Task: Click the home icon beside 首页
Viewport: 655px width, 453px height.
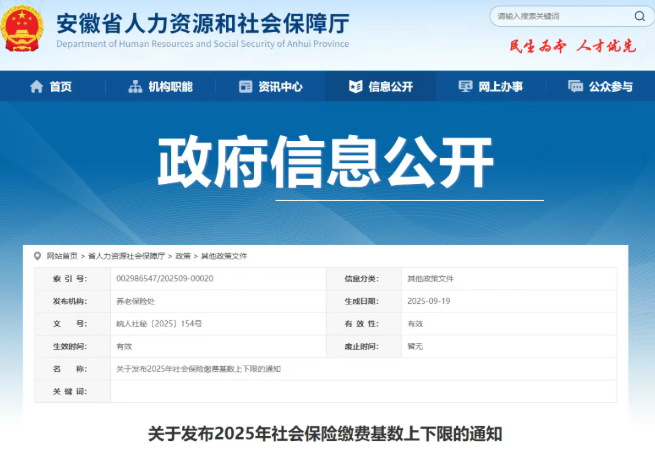Action: point(37,87)
